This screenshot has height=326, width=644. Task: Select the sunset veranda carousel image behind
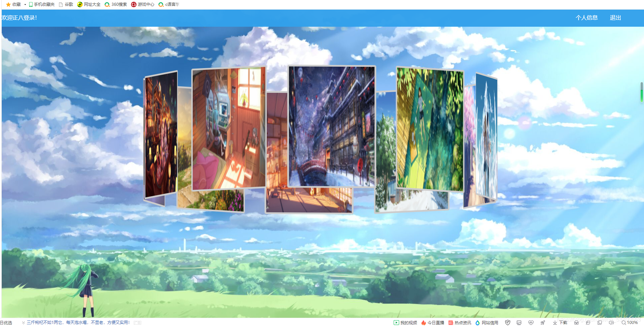(x=309, y=200)
